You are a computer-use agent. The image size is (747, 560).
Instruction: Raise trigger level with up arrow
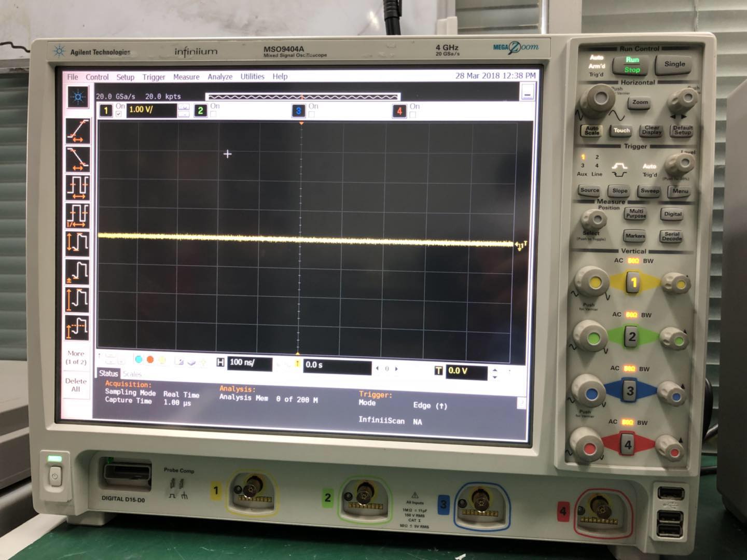point(495,370)
